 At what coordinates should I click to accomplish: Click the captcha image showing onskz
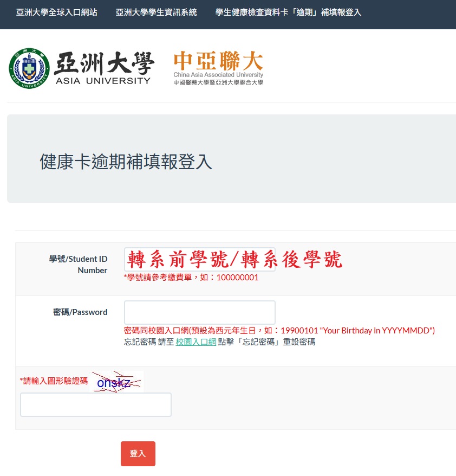click(x=116, y=382)
